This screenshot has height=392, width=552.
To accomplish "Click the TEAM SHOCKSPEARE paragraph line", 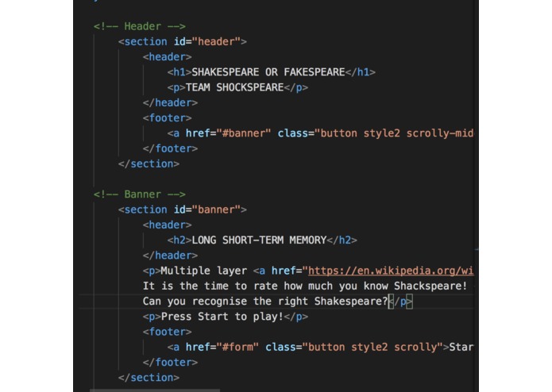I will (237, 87).
